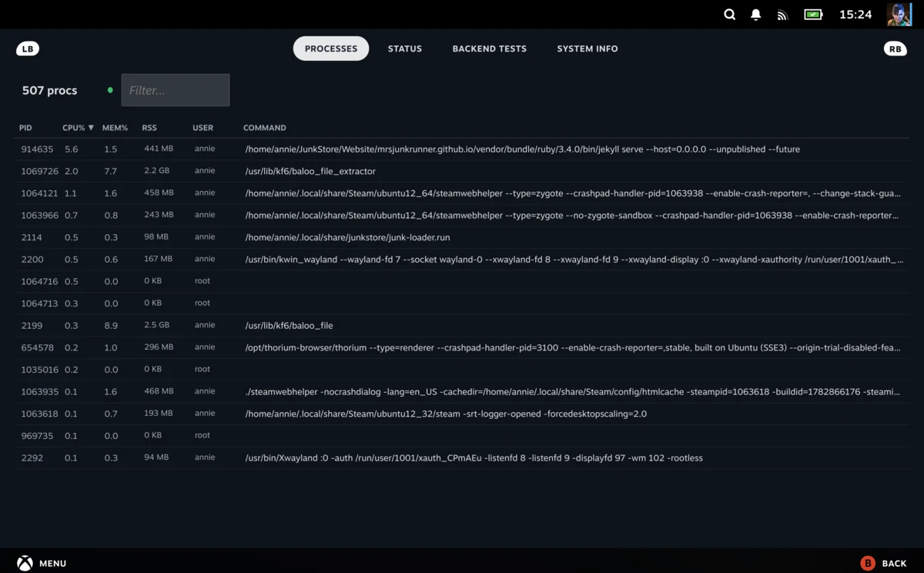Screen dimensions: 924x573
Task: Click the 5.6 CPU% value
Action: tap(71, 149)
